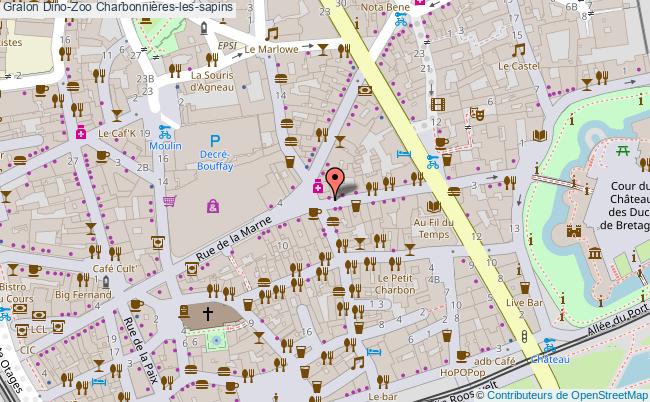This screenshot has width=650, height=402.
Task: Click the Moulin bicycle rental icon
Action: [166, 131]
